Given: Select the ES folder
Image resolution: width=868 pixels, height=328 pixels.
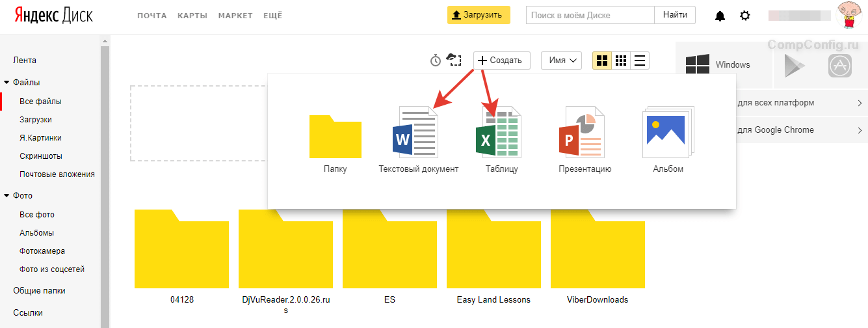Looking at the screenshot, I should 390,249.
